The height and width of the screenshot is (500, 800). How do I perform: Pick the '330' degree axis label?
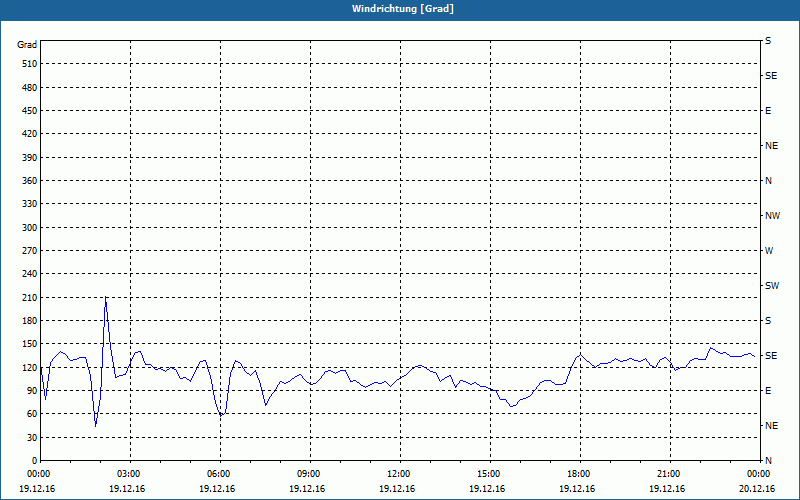(30, 204)
